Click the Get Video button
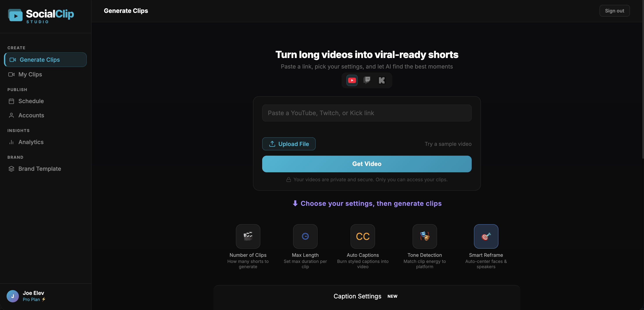Image resolution: width=644 pixels, height=310 pixels. 367,164
